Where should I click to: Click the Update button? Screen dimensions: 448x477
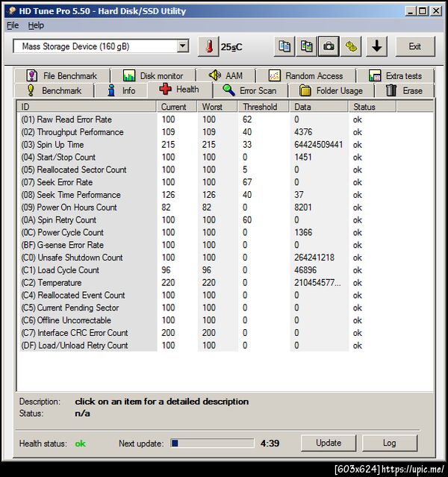pos(329,443)
